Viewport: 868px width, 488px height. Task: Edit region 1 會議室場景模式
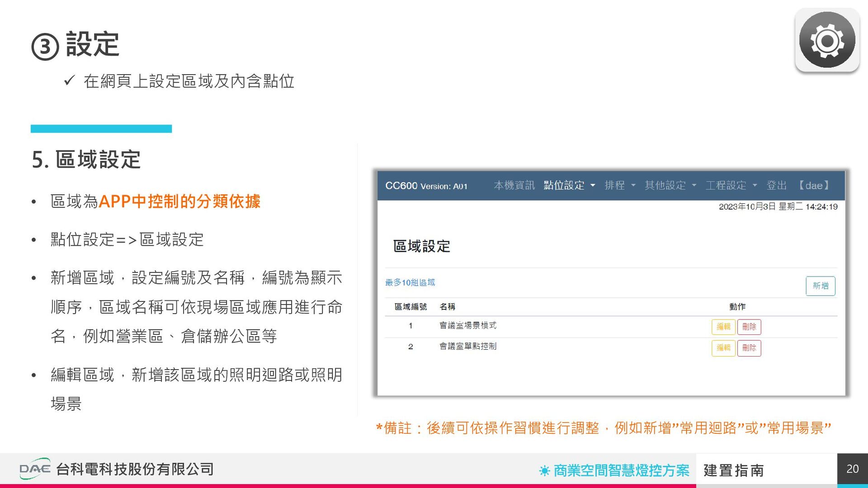click(x=723, y=327)
